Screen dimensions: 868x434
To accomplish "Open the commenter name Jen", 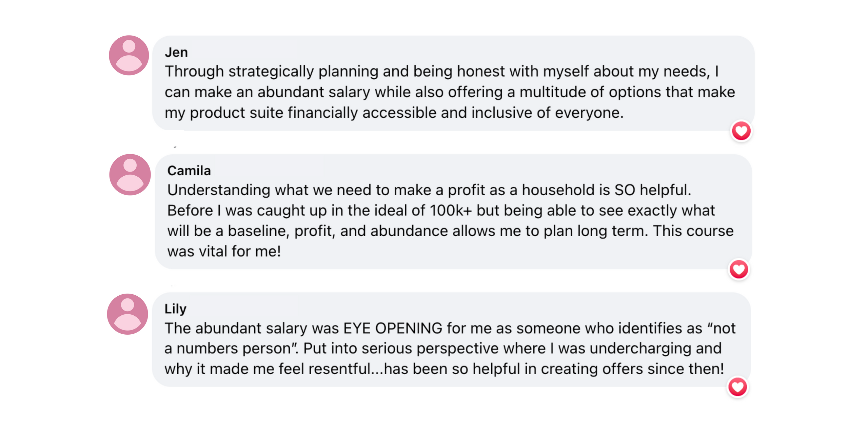I will 176,52.
